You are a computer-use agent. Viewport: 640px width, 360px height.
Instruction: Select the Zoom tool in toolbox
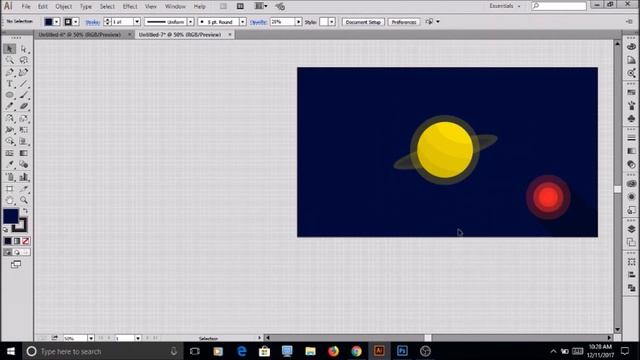(x=24, y=200)
